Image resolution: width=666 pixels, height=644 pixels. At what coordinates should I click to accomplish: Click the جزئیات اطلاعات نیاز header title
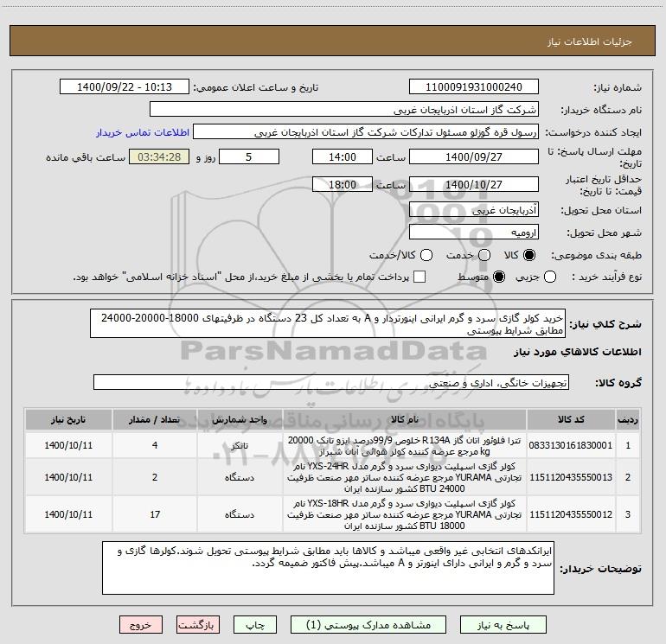tap(590, 41)
